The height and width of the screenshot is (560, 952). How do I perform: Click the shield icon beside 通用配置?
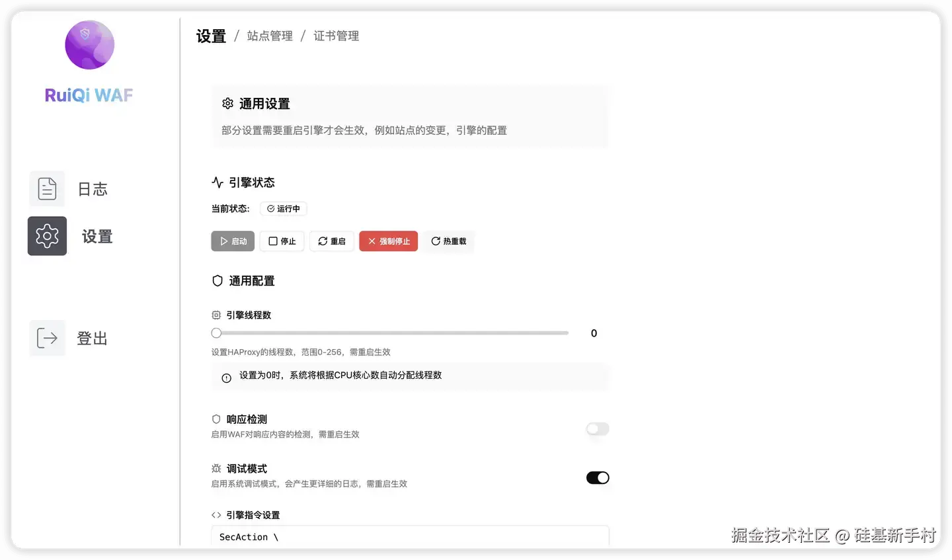point(217,280)
